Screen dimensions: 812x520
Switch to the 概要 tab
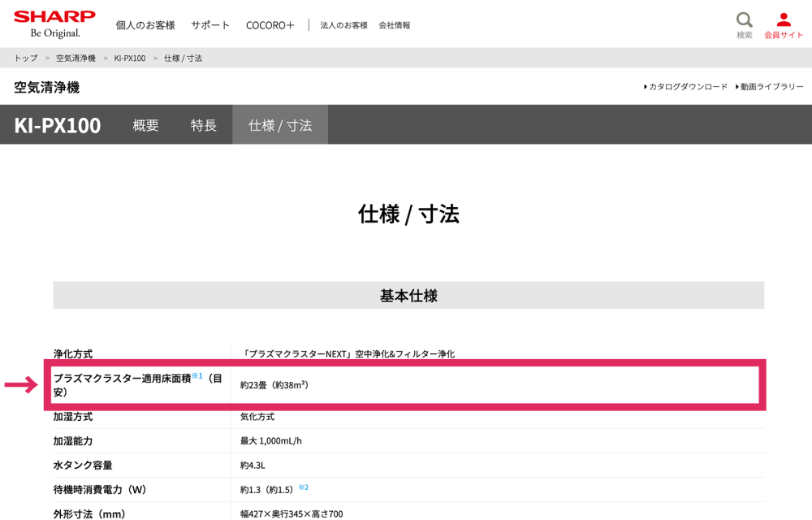(x=146, y=125)
